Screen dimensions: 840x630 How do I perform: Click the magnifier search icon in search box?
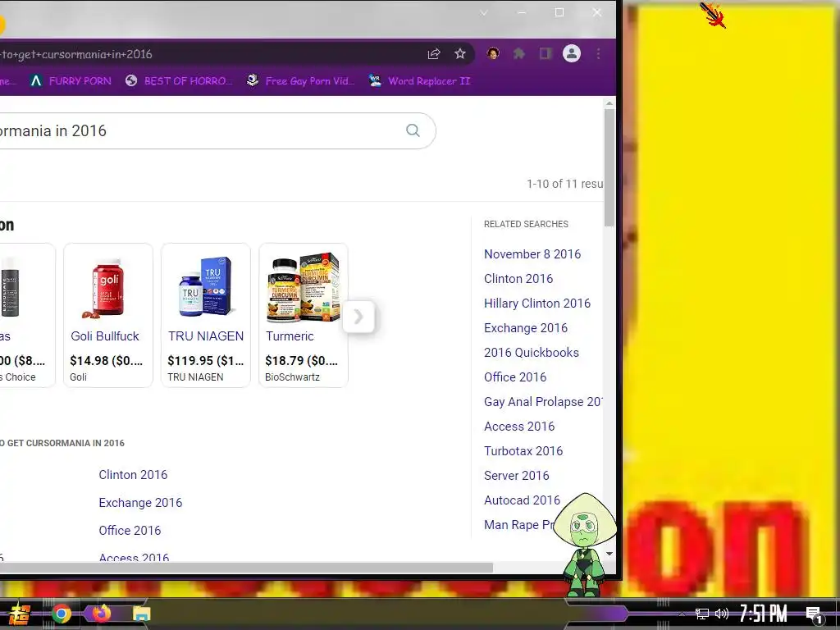(413, 130)
